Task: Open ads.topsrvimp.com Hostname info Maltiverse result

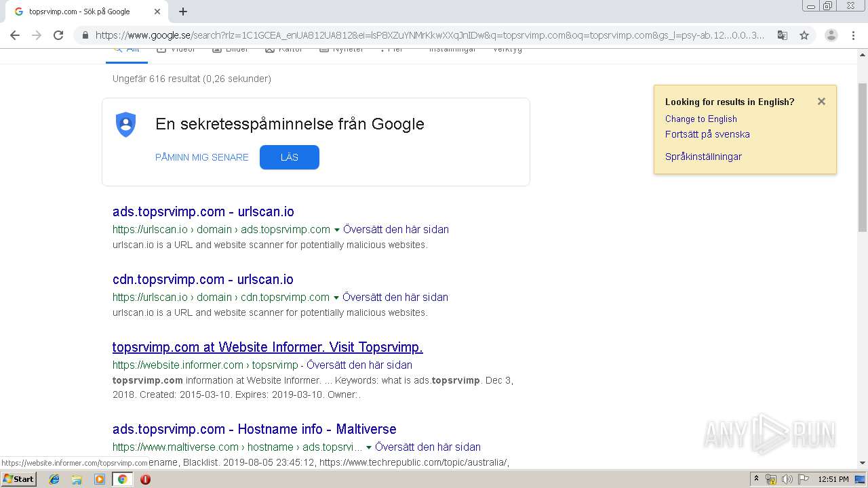Action: (x=254, y=429)
